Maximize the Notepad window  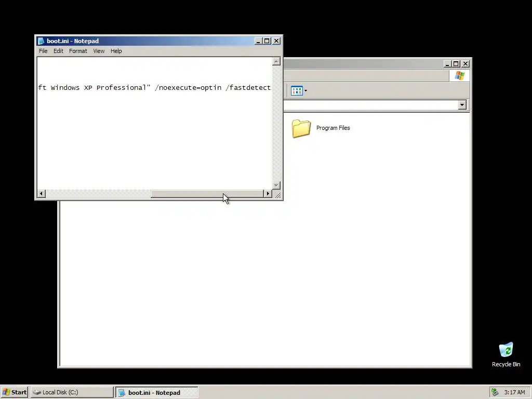267,41
